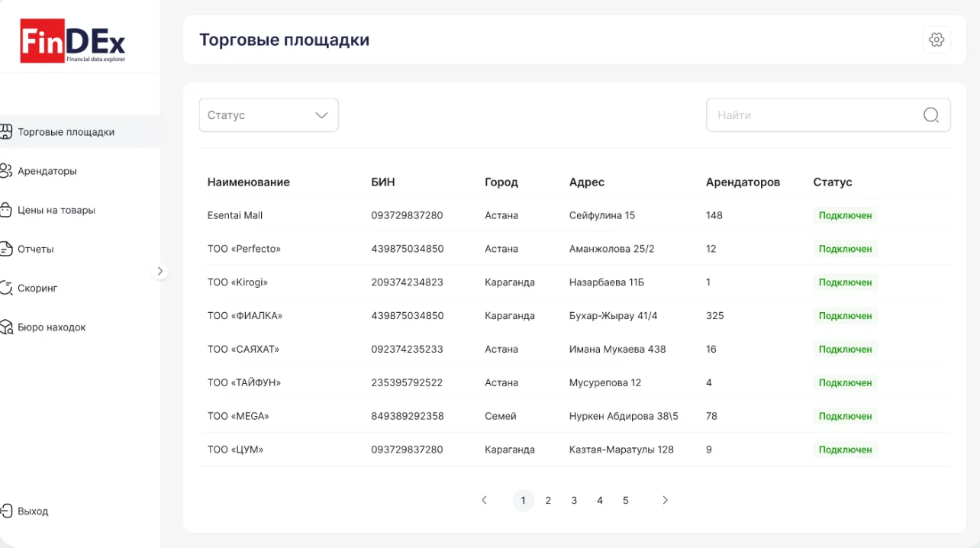Click the Подключен status badge for ТОО «MEGA»
The height and width of the screenshot is (548, 980).
(x=845, y=416)
